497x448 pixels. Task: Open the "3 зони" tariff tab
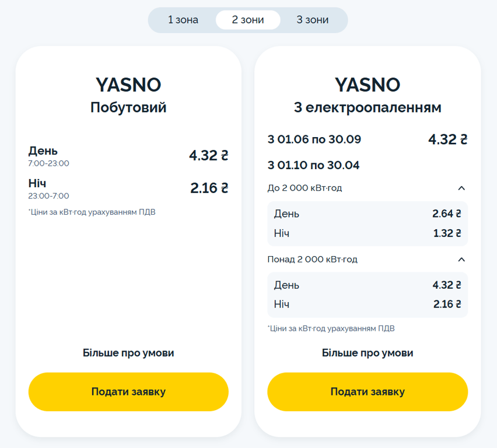pyautogui.click(x=312, y=20)
